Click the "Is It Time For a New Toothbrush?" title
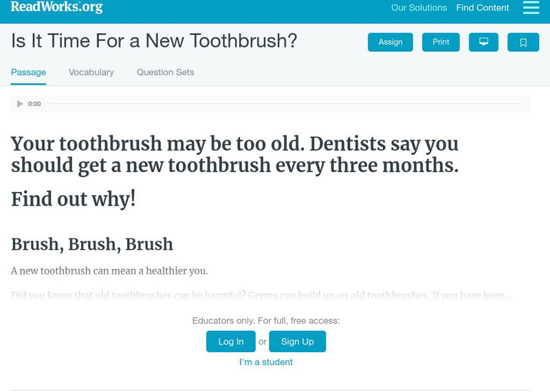Image resolution: width=550 pixels, height=392 pixels. point(154,41)
